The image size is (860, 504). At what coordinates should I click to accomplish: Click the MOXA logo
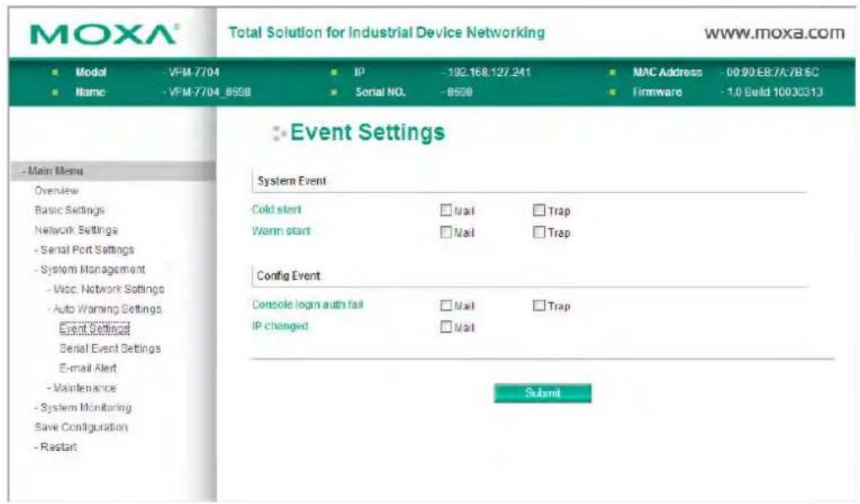(x=105, y=34)
